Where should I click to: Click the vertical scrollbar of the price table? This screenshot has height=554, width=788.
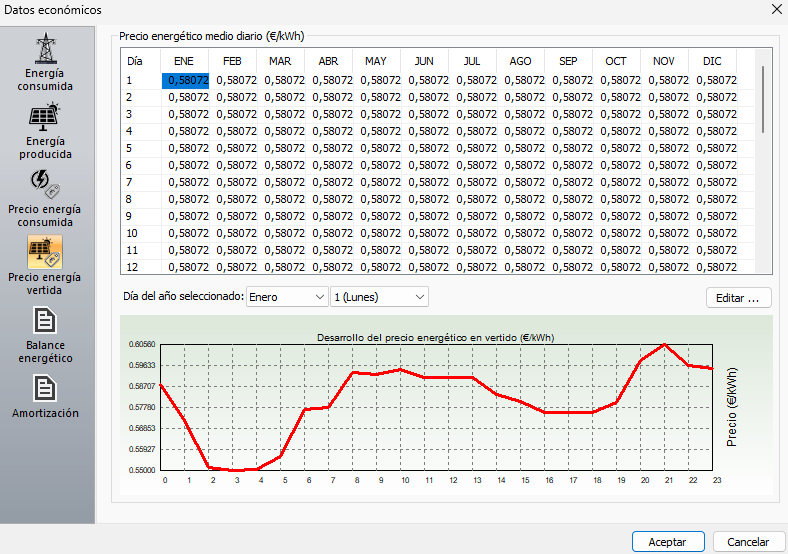[x=763, y=100]
